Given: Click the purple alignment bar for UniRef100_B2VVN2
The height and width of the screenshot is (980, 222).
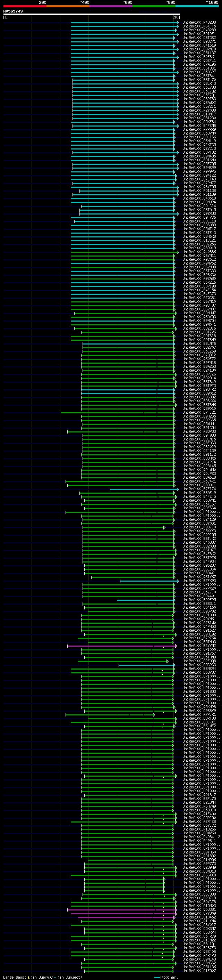Looking at the screenshot, I should pyautogui.click(x=122, y=646).
